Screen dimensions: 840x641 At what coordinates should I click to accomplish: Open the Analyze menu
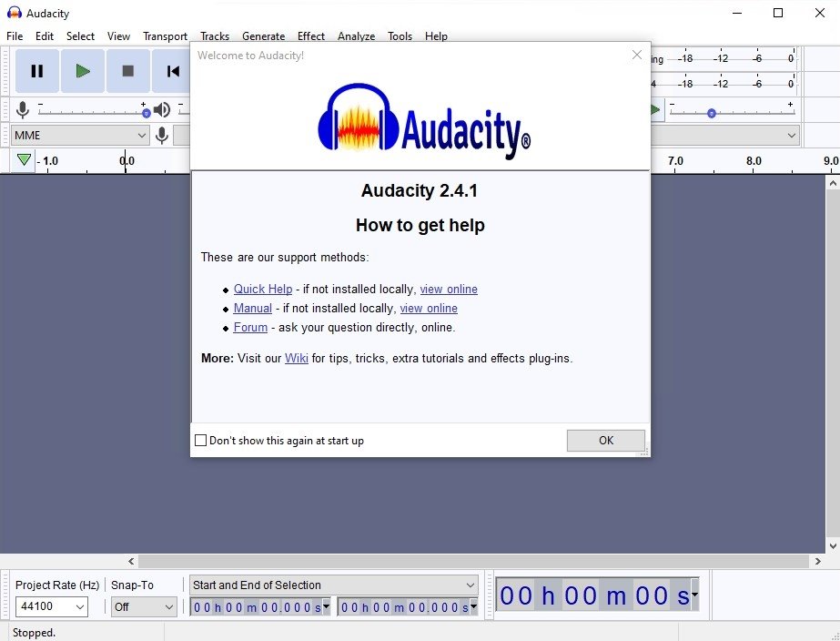pos(356,36)
